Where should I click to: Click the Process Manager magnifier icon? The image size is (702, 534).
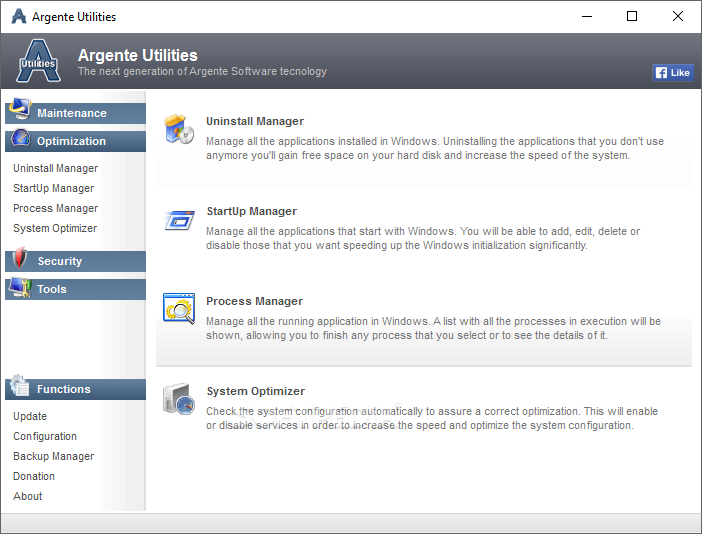click(x=179, y=308)
